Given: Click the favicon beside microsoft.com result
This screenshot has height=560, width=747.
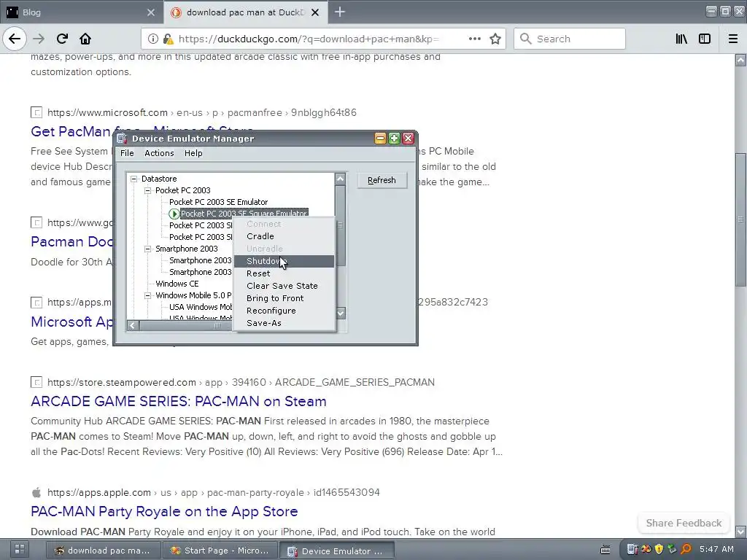Looking at the screenshot, I should (36, 112).
